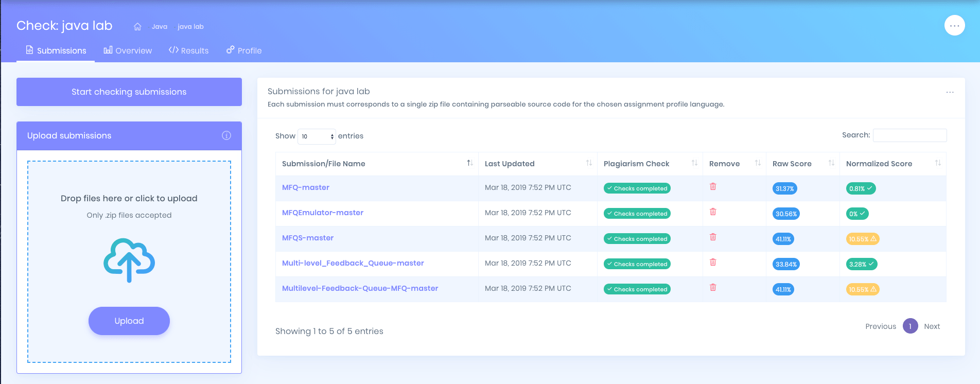This screenshot has height=384, width=980.
Task: Open the MFQEmulator-master submission link
Action: pyautogui.click(x=323, y=213)
